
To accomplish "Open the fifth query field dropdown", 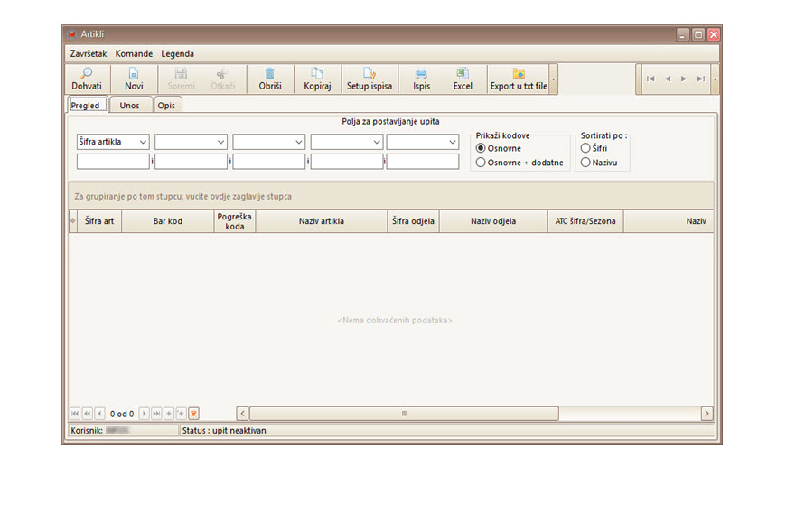I will pyautogui.click(x=452, y=142).
